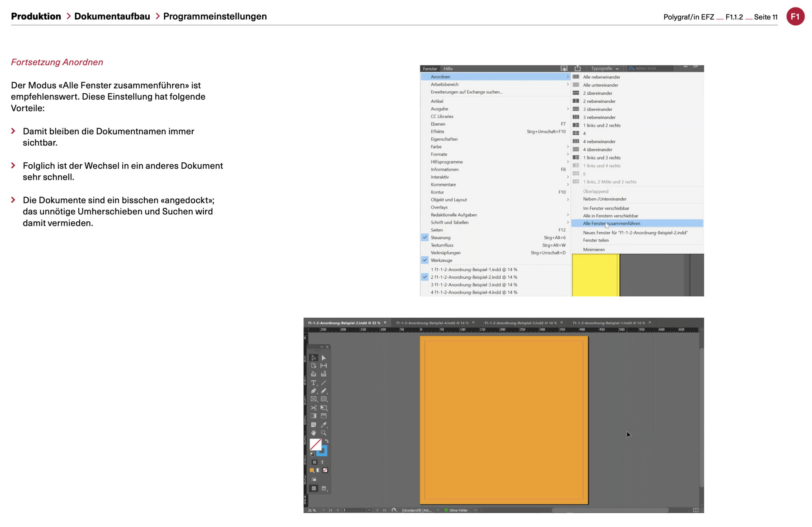Open the zoom percentage dropdown at 21 %

pos(323,510)
